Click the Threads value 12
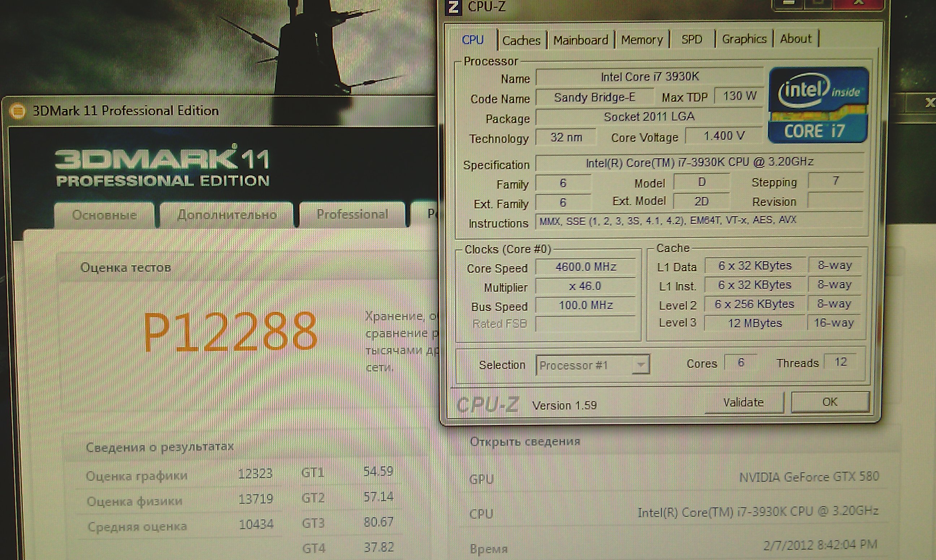The width and height of the screenshot is (936, 560). [x=840, y=362]
